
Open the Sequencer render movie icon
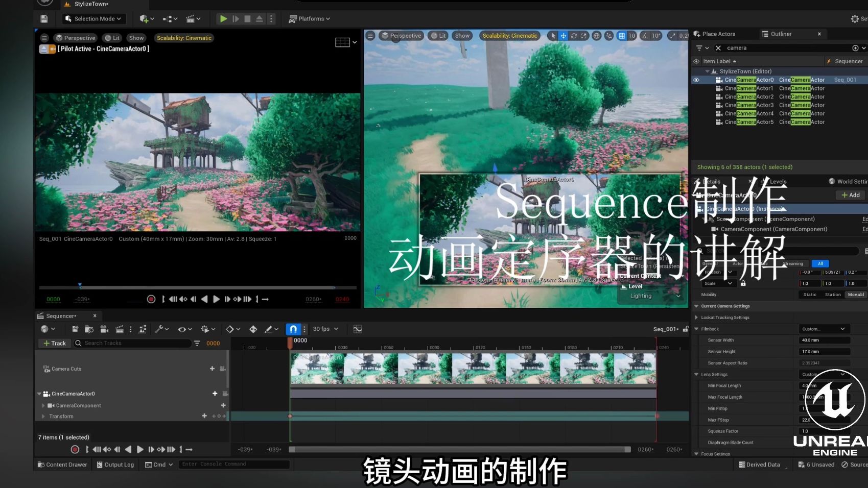pos(120,329)
